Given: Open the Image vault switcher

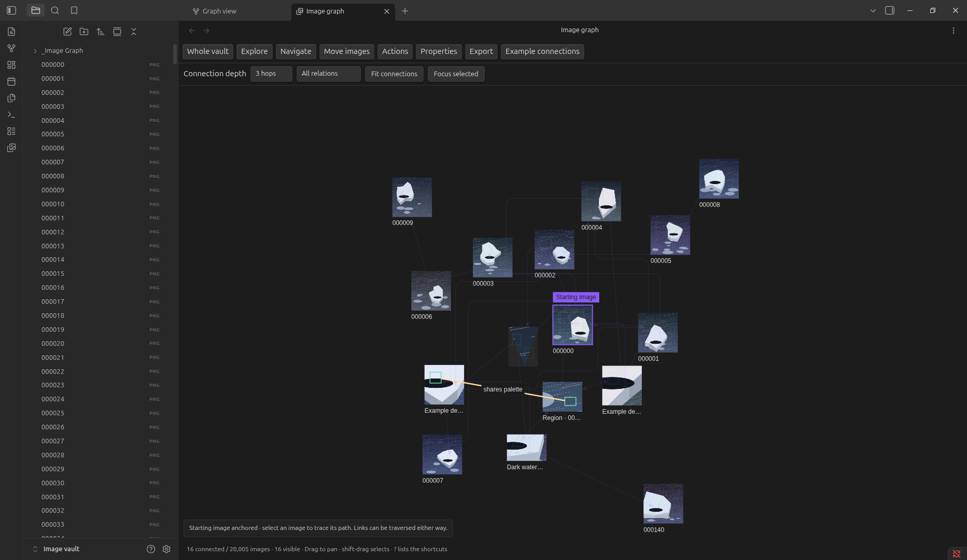Looking at the screenshot, I should (x=57, y=549).
